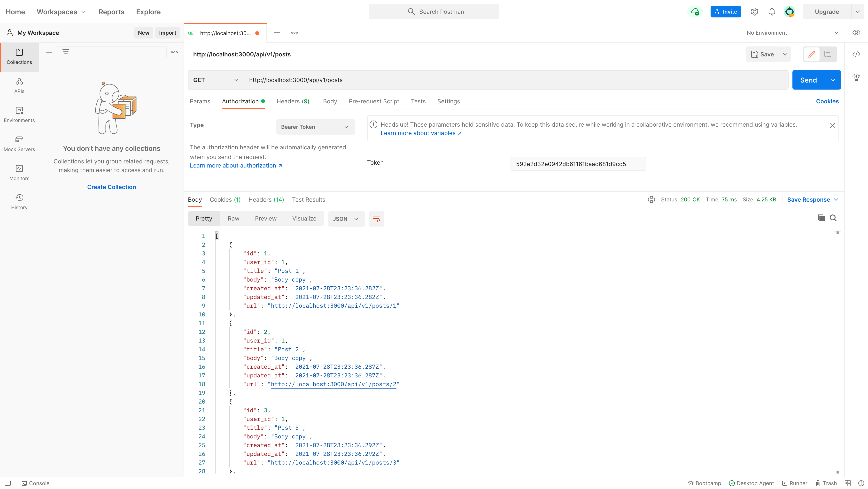
Task: Click the Save request button
Action: (x=762, y=54)
